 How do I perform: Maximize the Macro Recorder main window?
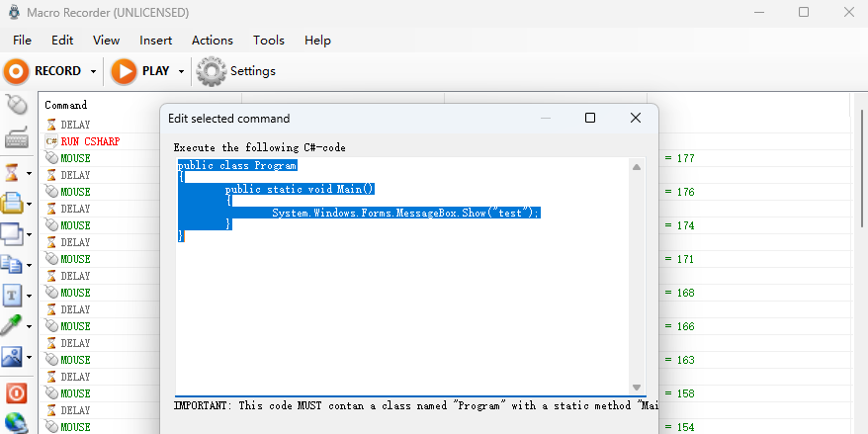pyautogui.click(x=804, y=12)
